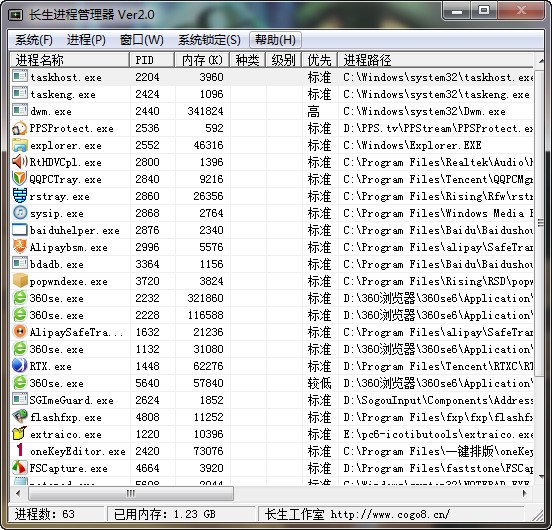Select the RTX.exe blue globe icon

point(19,366)
